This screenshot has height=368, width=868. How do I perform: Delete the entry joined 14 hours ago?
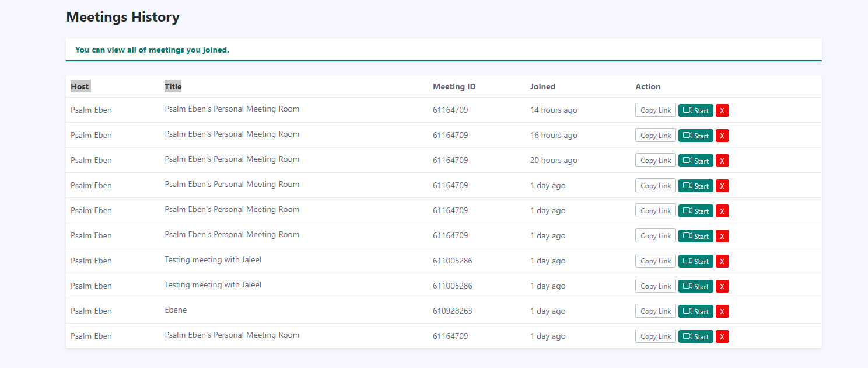point(722,110)
